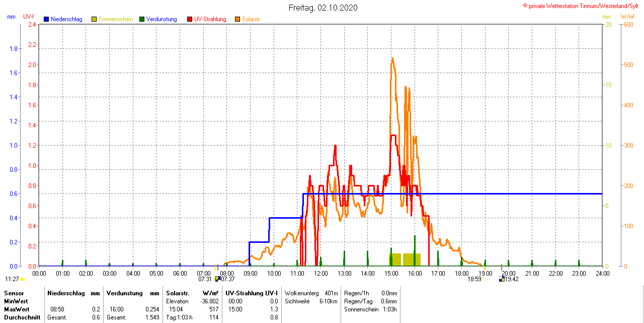The image size is (644, 323).
Task: Click the moon icon next to 07:37
Action: pyautogui.click(x=217, y=279)
